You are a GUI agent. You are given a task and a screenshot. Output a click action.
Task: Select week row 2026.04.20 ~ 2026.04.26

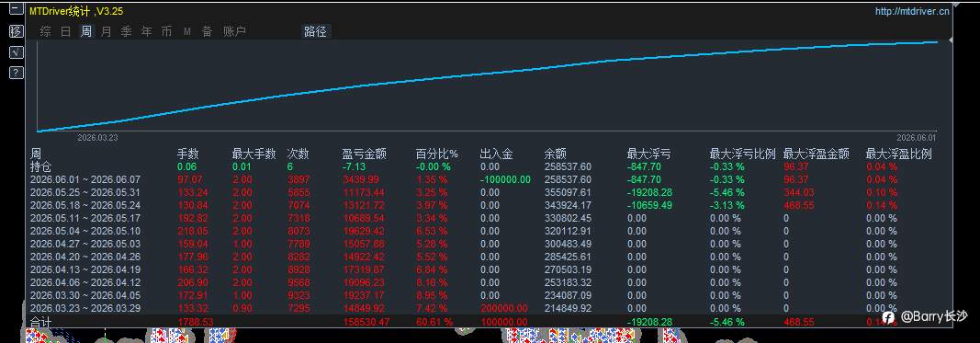click(x=85, y=257)
